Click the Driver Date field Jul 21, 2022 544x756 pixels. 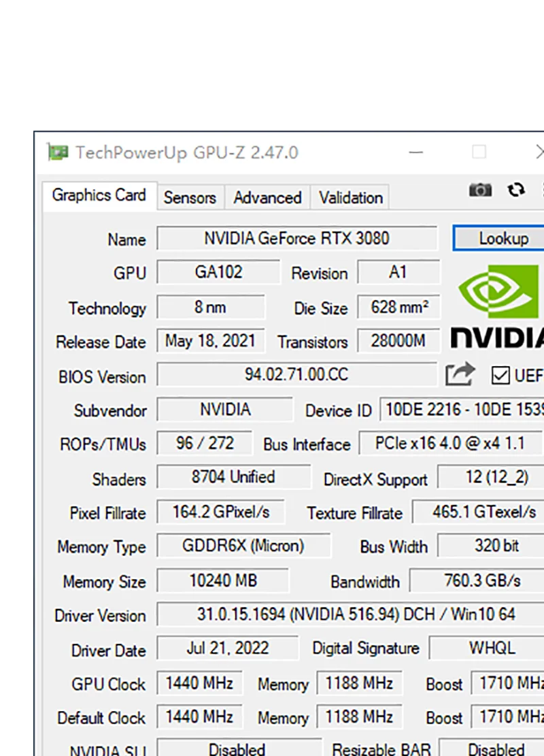[227, 648]
